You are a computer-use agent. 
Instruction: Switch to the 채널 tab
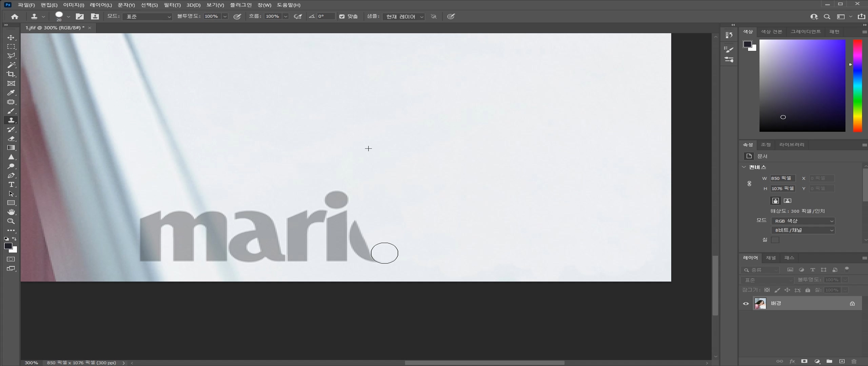point(771,258)
